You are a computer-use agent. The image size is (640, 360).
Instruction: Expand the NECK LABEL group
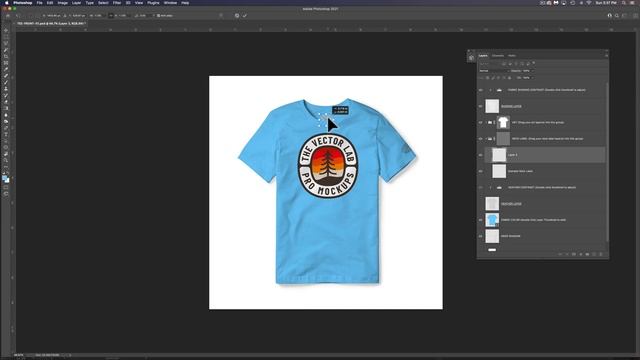coord(486,139)
